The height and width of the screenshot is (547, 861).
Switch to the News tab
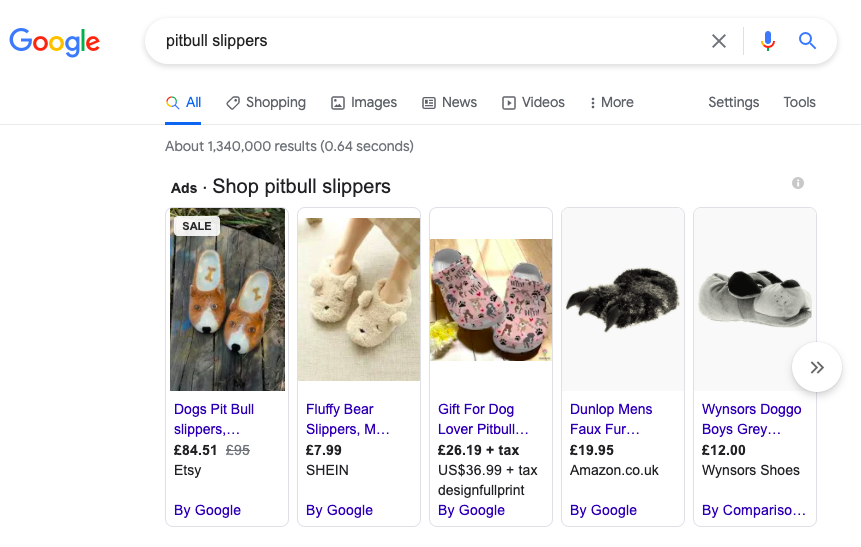click(x=450, y=103)
